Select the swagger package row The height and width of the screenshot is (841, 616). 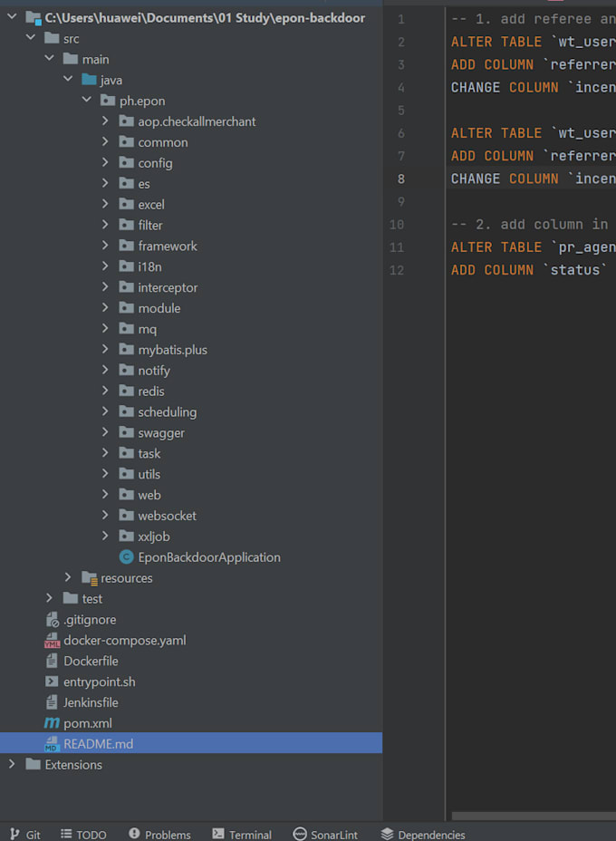pyautogui.click(x=191, y=433)
